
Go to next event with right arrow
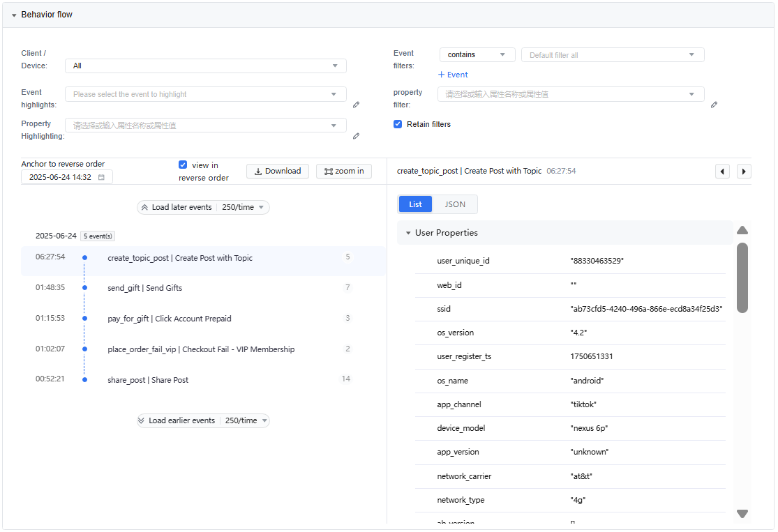click(744, 172)
